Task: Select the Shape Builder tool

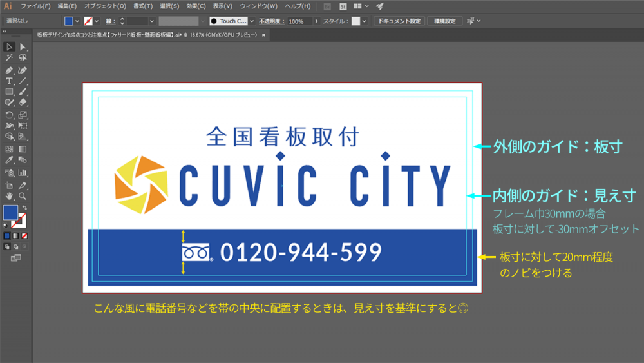Action: (9, 137)
